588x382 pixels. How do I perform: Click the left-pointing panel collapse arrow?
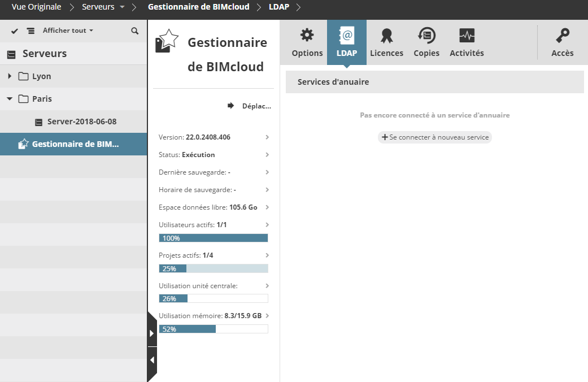click(151, 360)
